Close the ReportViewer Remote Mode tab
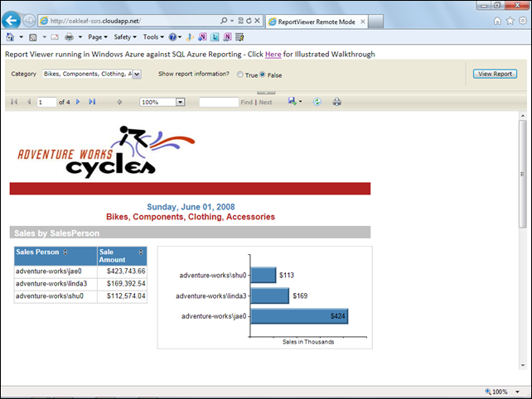Viewport: 532px width, 399px height. click(x=363, y=22)
